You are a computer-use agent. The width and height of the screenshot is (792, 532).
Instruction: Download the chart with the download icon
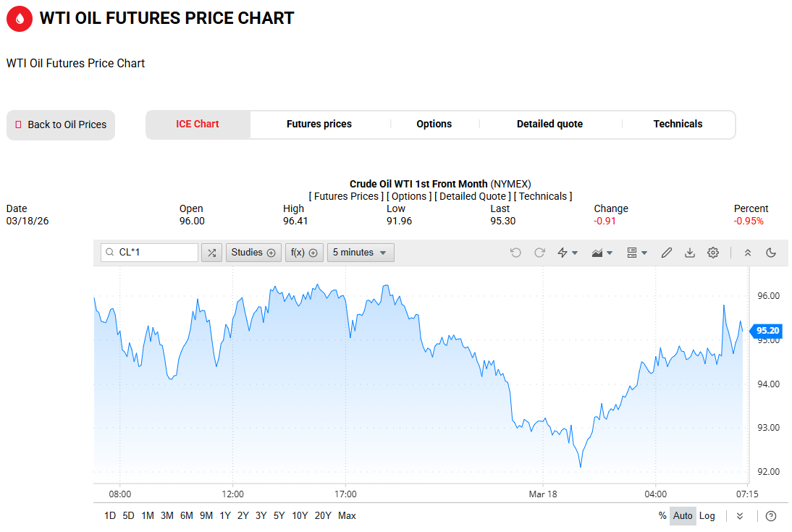point(690,253)
